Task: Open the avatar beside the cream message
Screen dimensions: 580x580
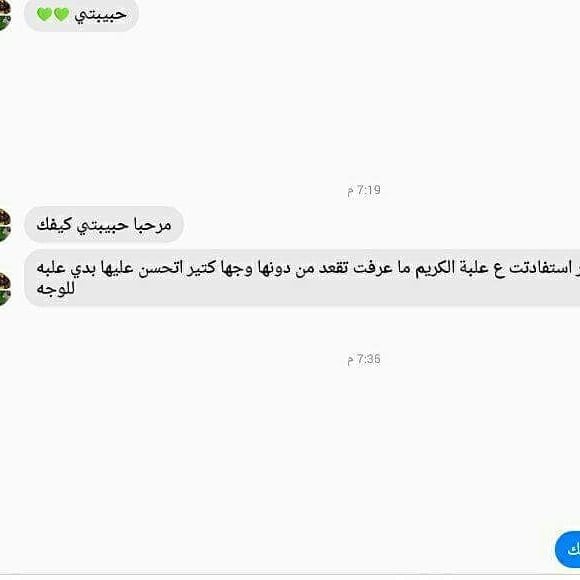Action: (4, 289)
